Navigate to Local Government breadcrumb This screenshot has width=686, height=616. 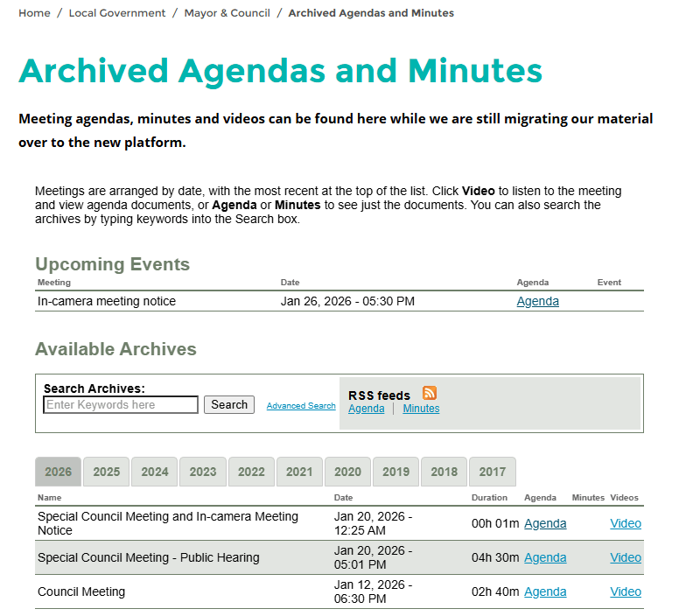pos(117,13)
